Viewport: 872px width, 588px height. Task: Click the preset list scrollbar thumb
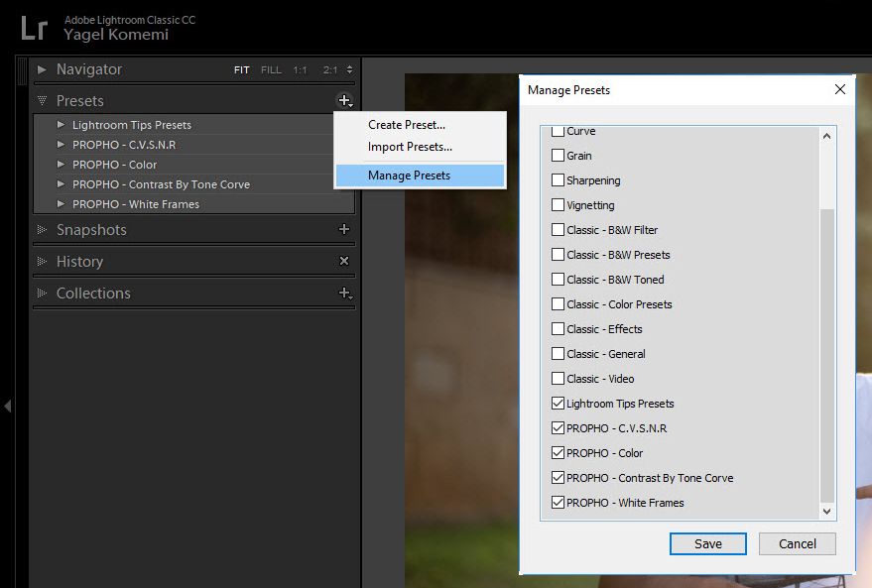point(827,356)
